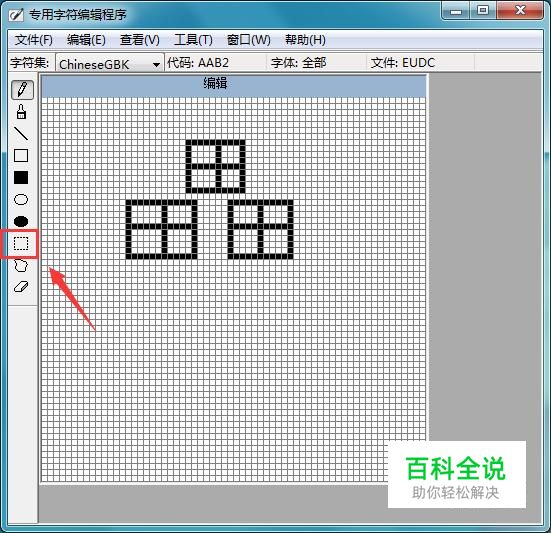This screenshot has width=551, height=533.
Task: Close the 专用字符编辑程序 window
Action: [x=520, y=11]
